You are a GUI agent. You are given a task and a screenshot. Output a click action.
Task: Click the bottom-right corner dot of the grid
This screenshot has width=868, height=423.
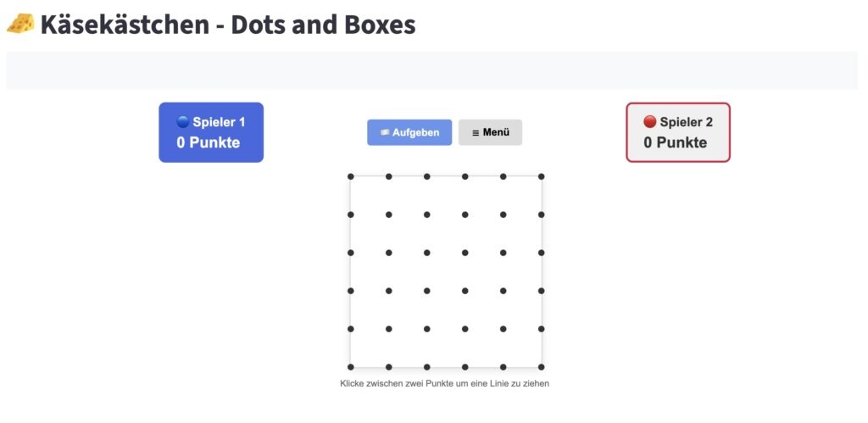(541, 367)
